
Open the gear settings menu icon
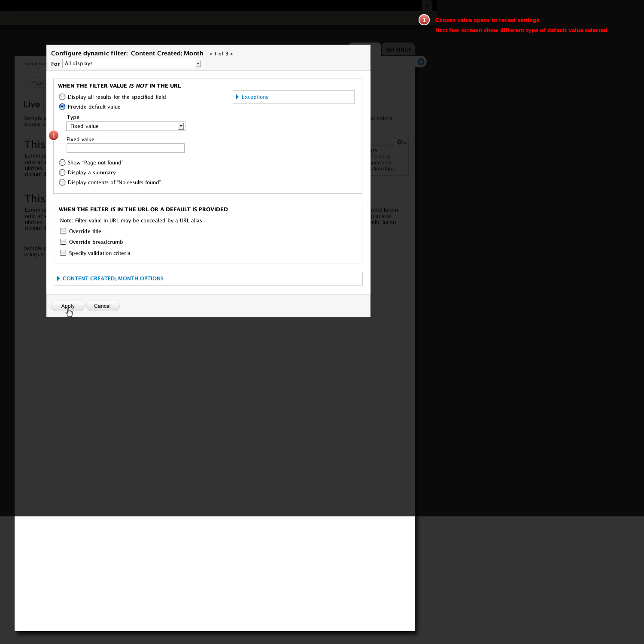pyautogui.click(x=401, y=142)
